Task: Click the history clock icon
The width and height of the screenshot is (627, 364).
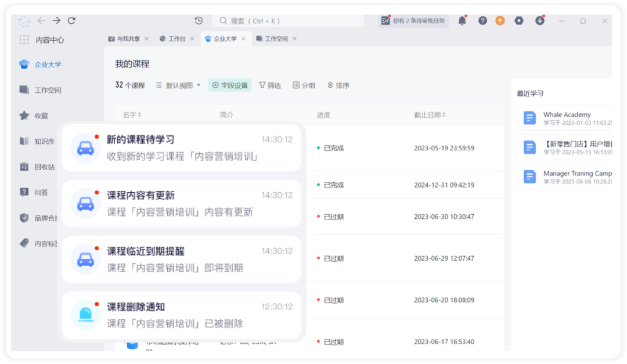Action: pos(199,21)
